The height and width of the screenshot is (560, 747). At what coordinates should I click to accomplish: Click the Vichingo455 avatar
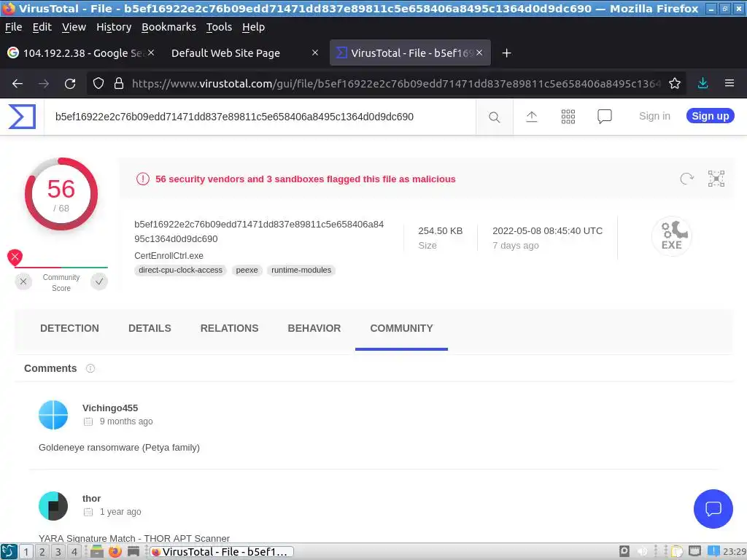pos(53,415)
